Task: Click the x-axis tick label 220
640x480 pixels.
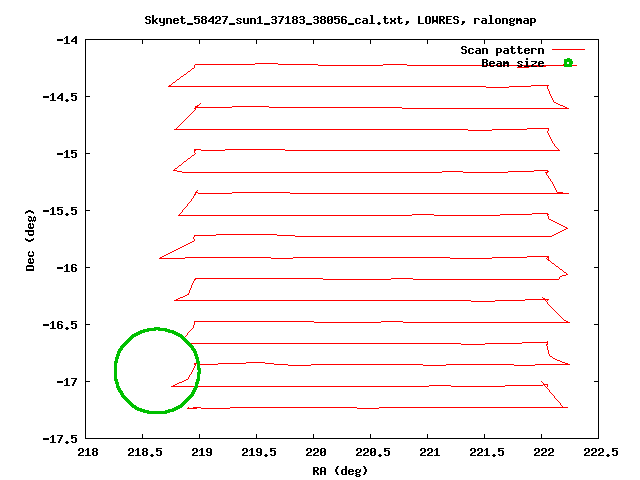Action: (316, 452)
